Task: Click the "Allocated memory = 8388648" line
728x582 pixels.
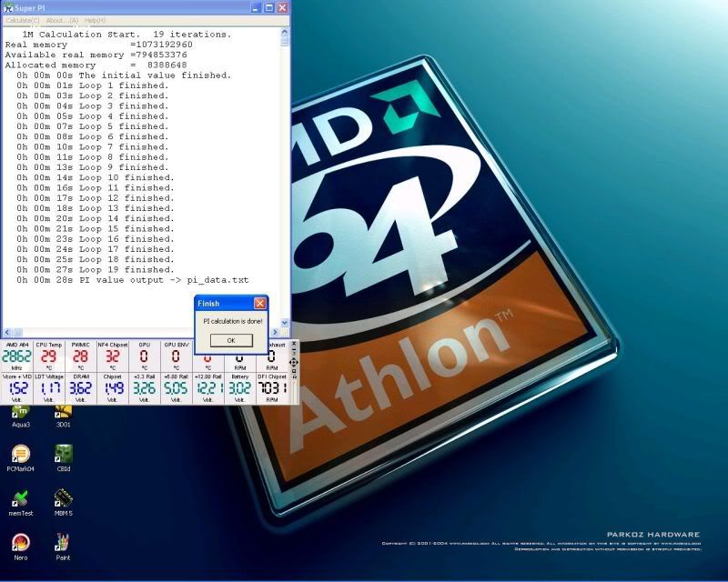Action: tap(96, 65)
